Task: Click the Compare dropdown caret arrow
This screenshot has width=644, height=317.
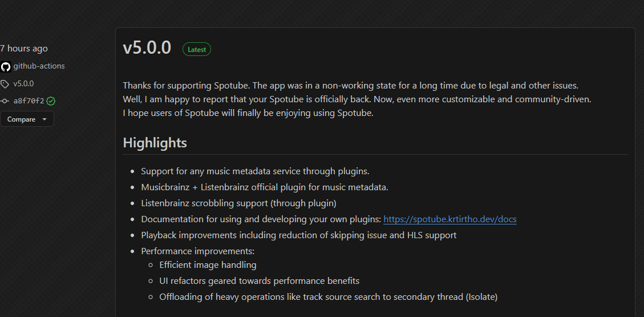Action: [44, 119]
